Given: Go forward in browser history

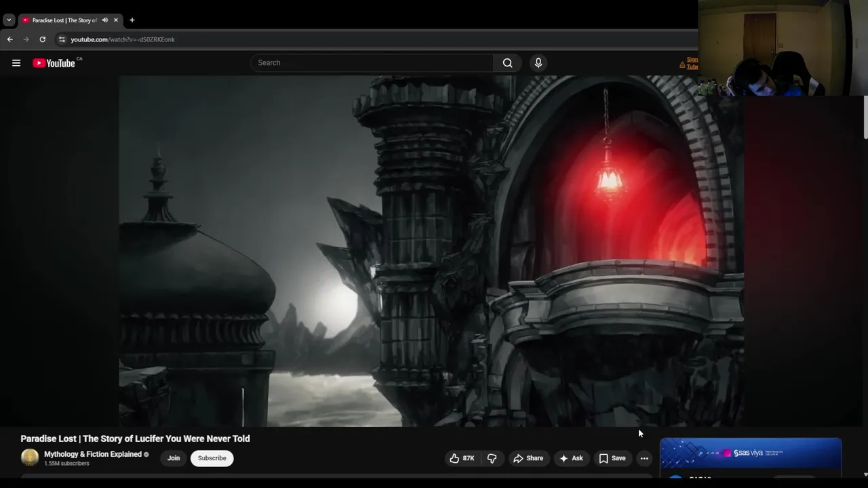Looking at the screenshot, I should click(26, 39).
